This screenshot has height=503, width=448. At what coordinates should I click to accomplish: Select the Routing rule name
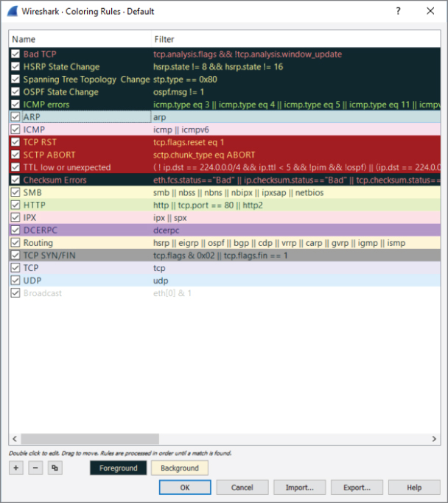[38, 243]
